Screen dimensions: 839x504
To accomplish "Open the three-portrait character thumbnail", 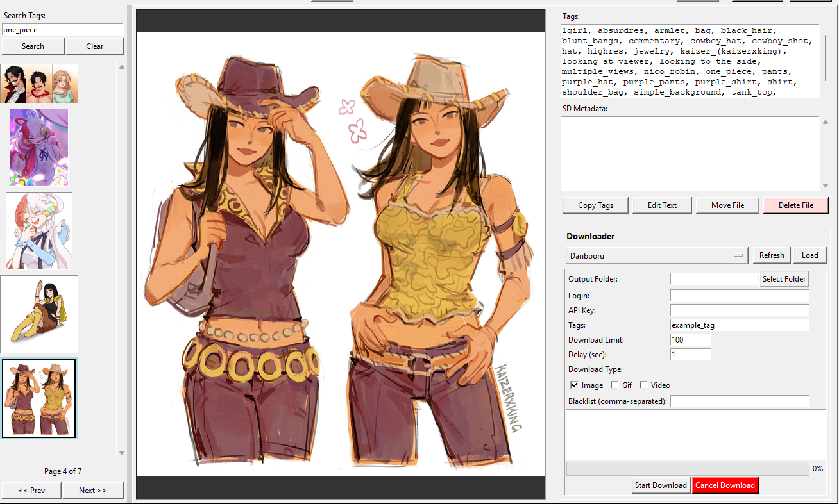I will click(39, 84).
